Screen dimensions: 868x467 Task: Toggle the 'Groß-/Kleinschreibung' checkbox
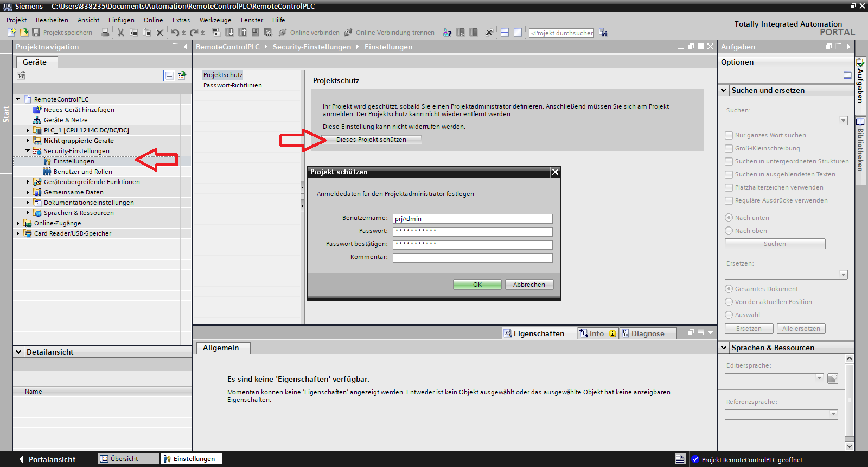pyautogui.click(x=729, y=148)
